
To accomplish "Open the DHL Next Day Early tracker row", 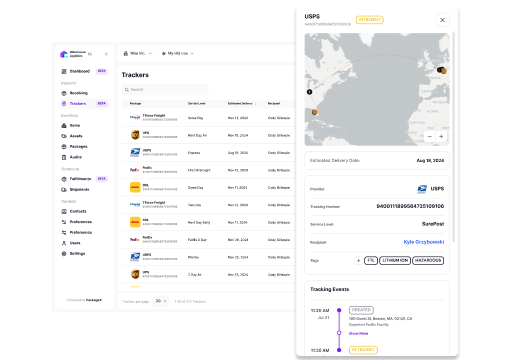I will pos(208,222).
